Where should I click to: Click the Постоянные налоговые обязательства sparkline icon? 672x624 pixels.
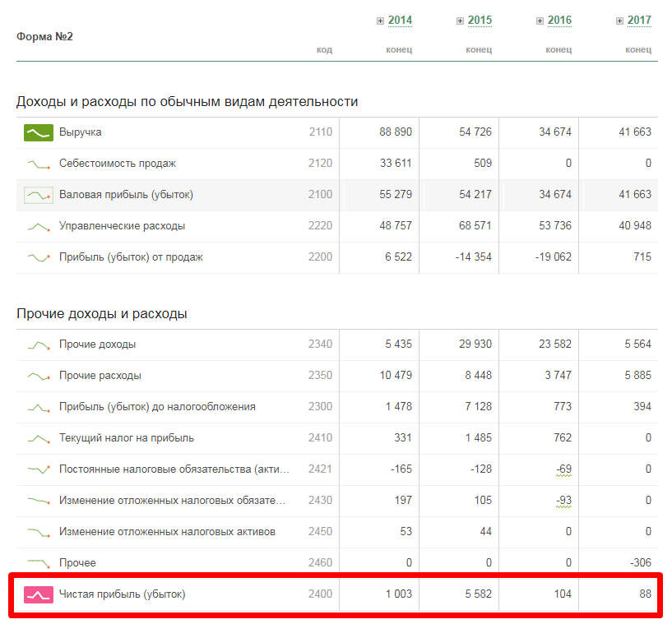point(39,469)
